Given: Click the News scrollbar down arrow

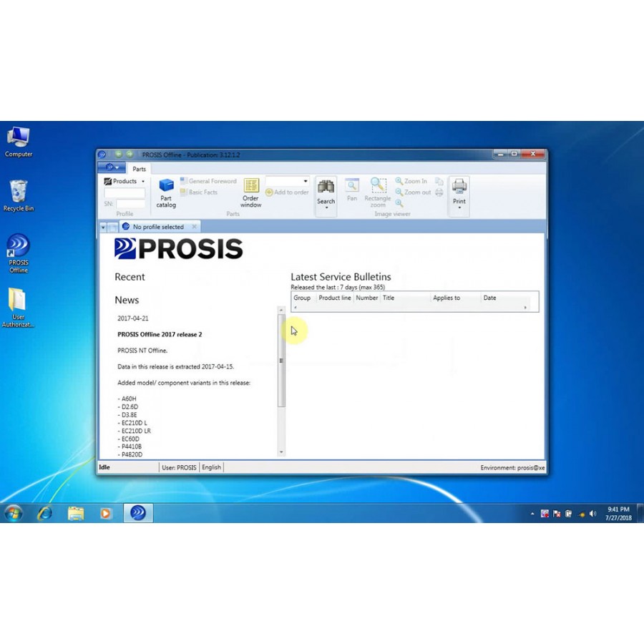Looking at the screenshot, I should [281, 452].
